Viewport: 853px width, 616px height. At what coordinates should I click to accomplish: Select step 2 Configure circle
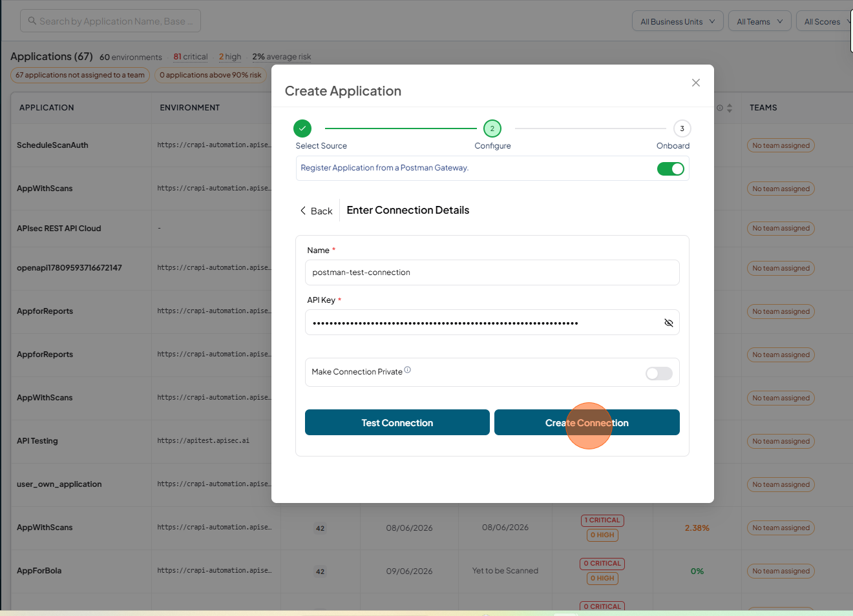point(492,128)
